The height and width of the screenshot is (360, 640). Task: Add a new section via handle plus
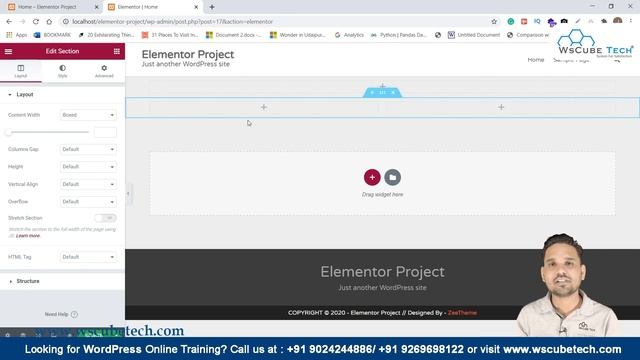(x=372, y=93)
